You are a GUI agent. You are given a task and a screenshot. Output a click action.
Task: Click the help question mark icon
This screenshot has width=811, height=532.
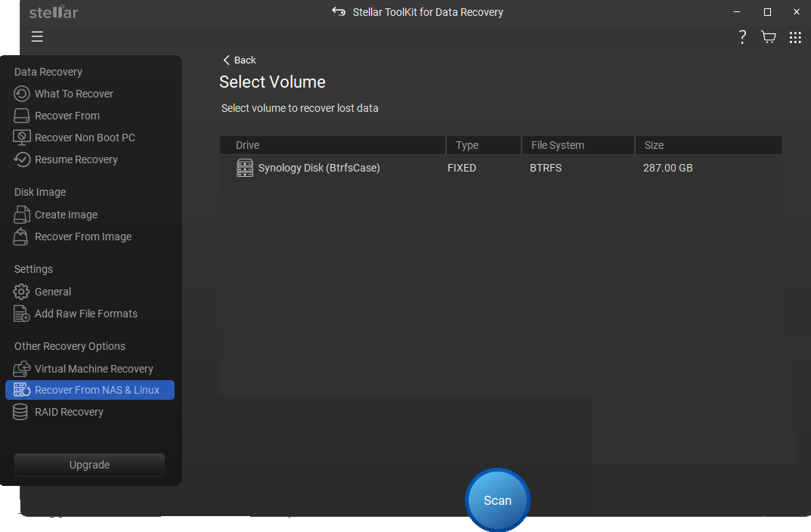tap(742, 37)
